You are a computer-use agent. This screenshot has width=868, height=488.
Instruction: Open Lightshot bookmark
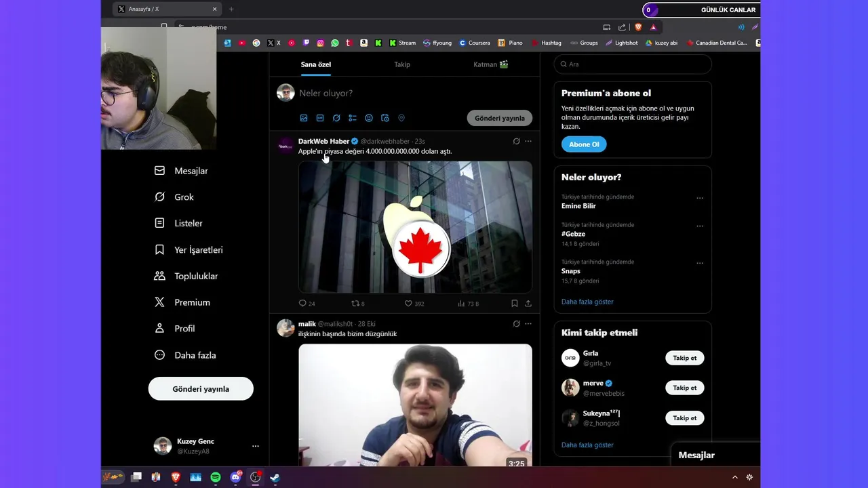(x=622, y=43)
